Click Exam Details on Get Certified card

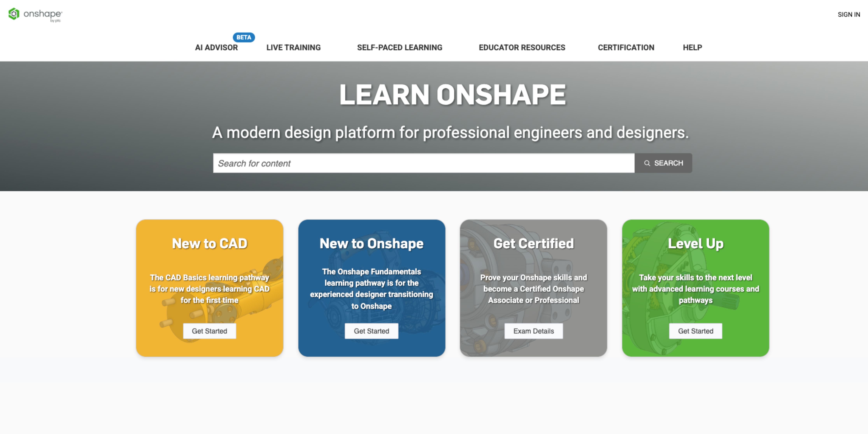tap(533, 331)
